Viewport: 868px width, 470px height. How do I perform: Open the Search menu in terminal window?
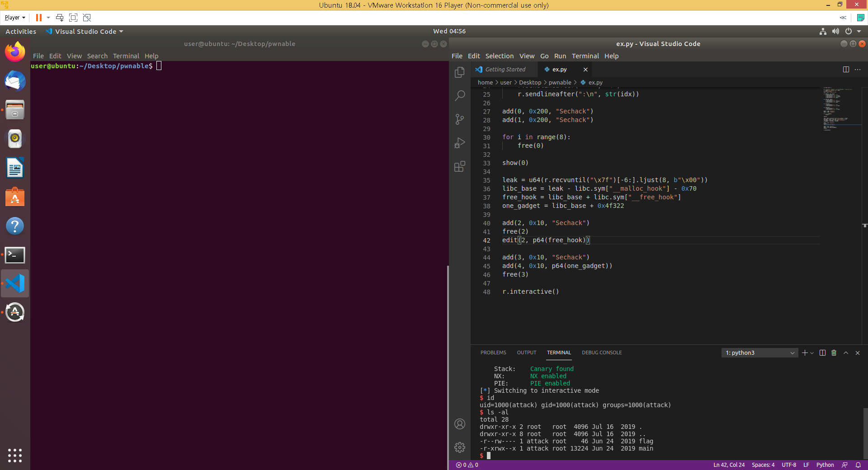97,56
